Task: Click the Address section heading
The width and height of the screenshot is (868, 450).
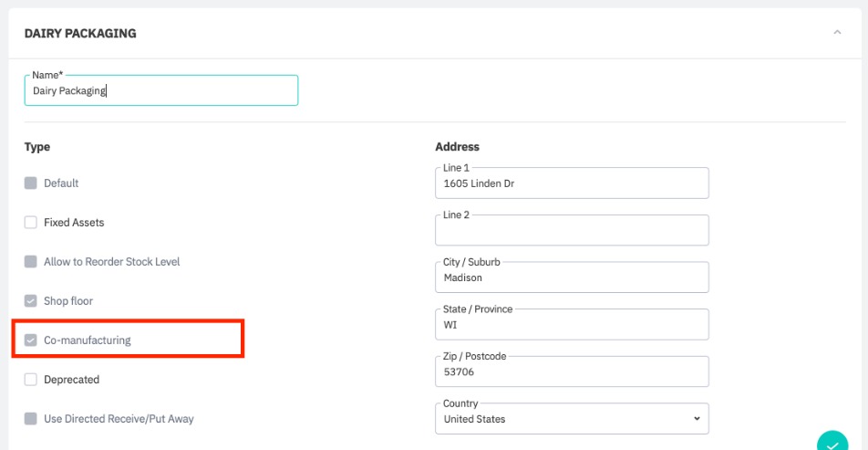Action: pos(457,147)
